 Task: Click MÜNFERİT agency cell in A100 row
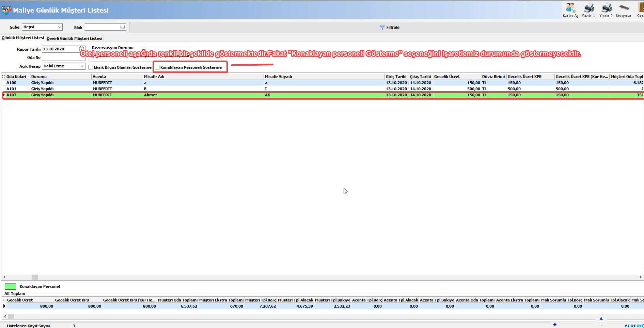pos(117,83)
